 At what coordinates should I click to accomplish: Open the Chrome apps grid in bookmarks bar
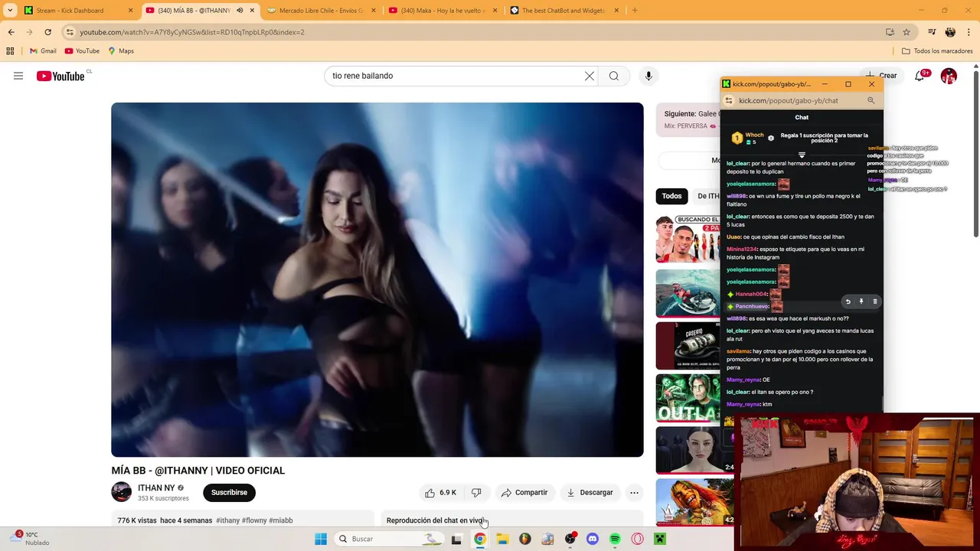10,51
